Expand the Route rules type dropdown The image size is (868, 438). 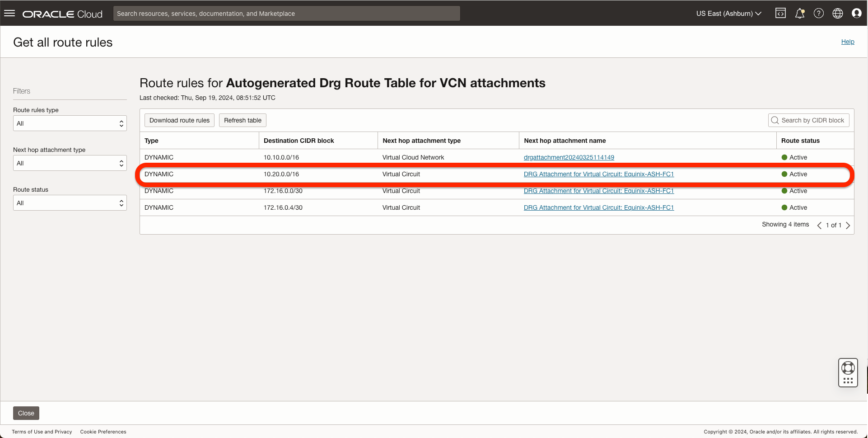click(70, 123)
